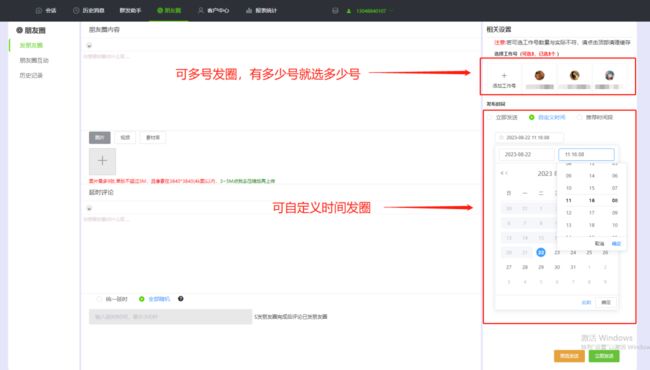The image size is (650, 370).
Task: Click the 此刻 link in calendar footer
Action: (x=586, y=302)
